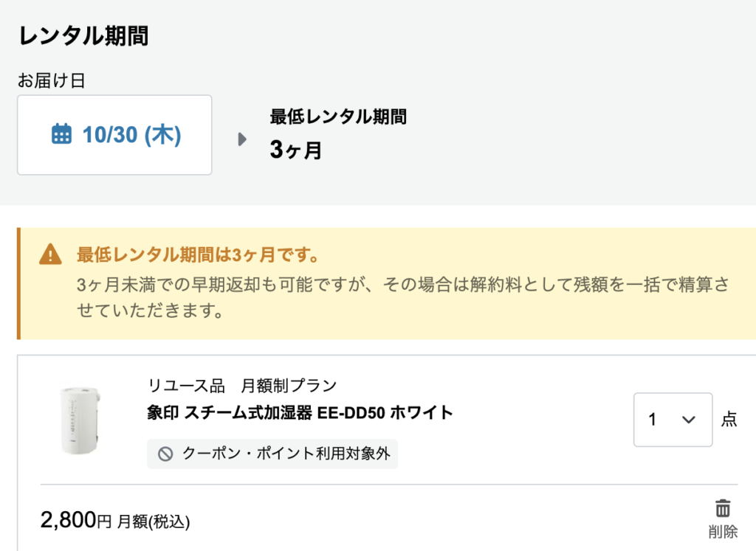This screenshot has height=551, width=756.
Task: Click the リユース品 月額制プラン label
Action: click(242, 385)
